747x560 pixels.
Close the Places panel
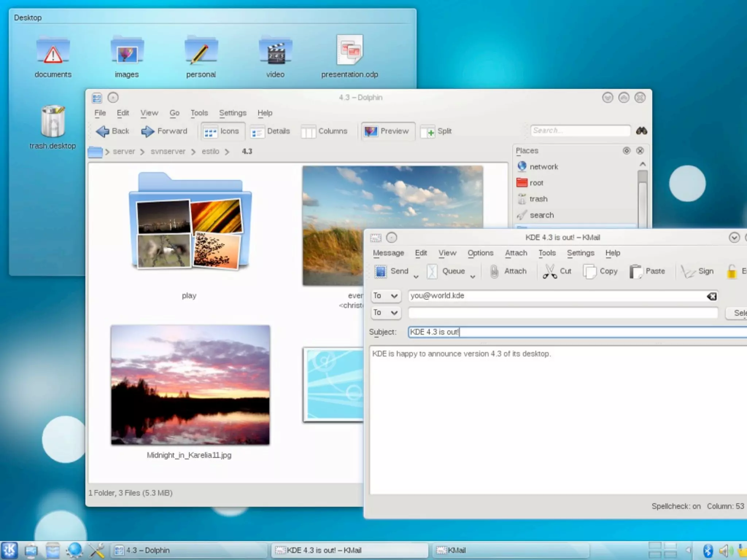640,151
